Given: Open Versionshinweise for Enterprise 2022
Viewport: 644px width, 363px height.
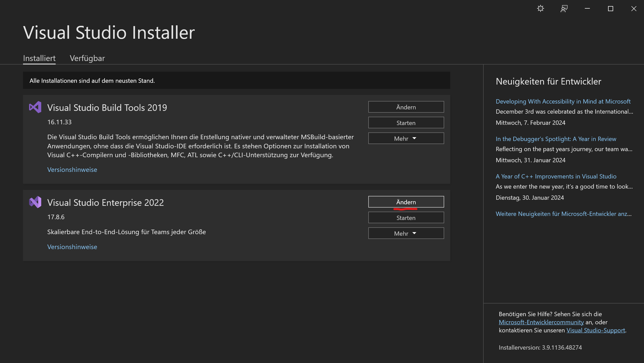Looking at the screenshot, I should [72, 247].
